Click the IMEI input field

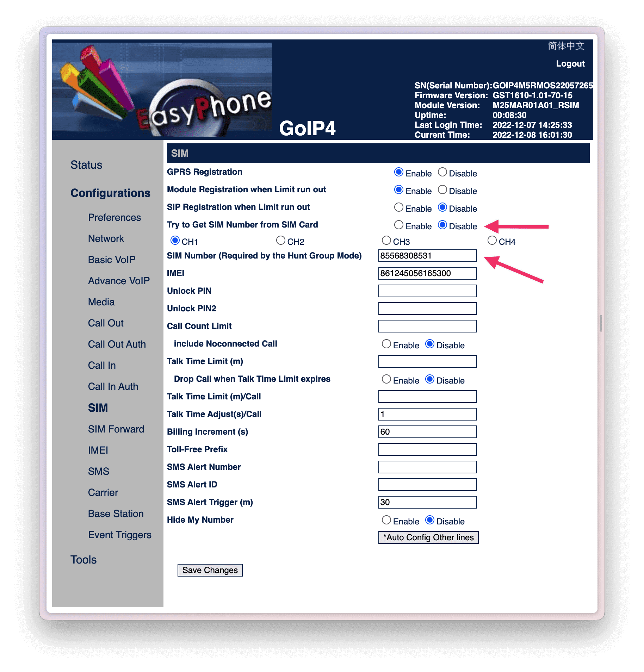pyautogui.click(x=427, y=273)
